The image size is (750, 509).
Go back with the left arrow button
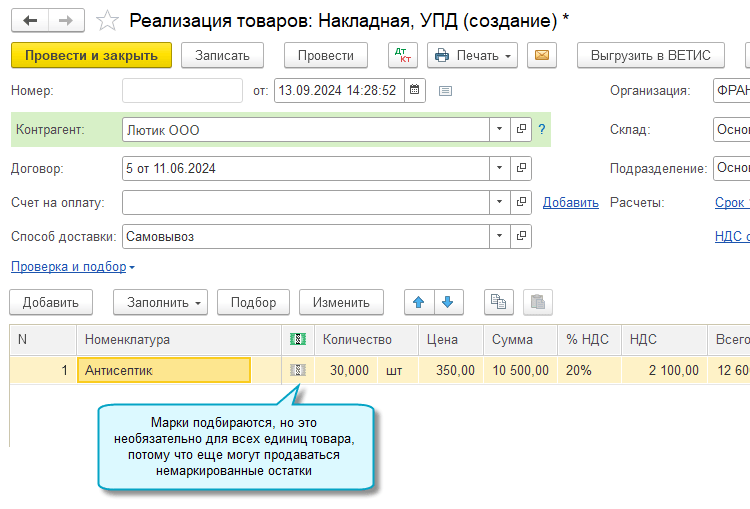[30, 21]
